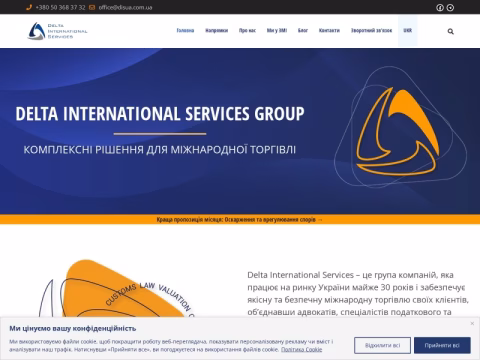
Task: Go to the Головна menu item
Action: [185, 30]
